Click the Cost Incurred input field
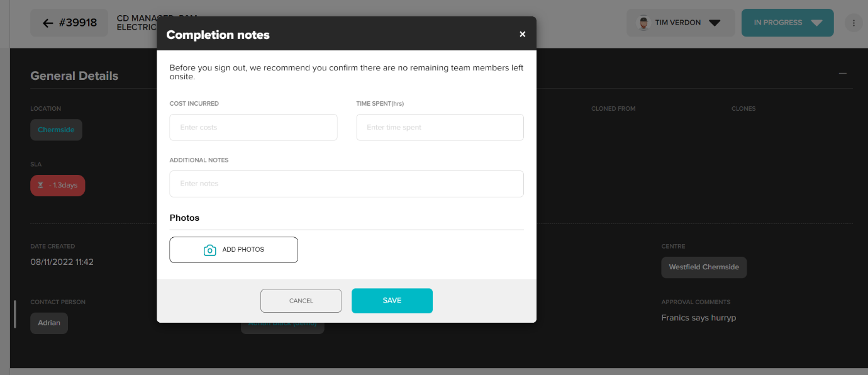Screen dimensions: 868x375 pos(253,127)
